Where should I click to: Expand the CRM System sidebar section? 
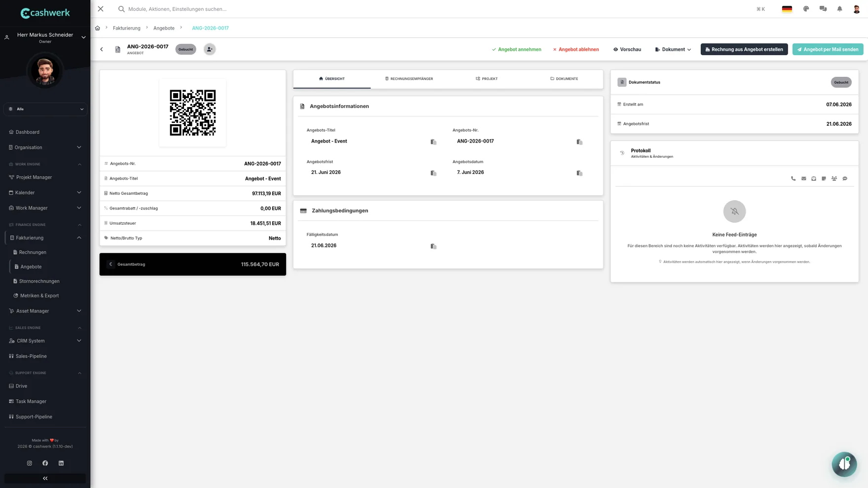click(x=45, y=341)
